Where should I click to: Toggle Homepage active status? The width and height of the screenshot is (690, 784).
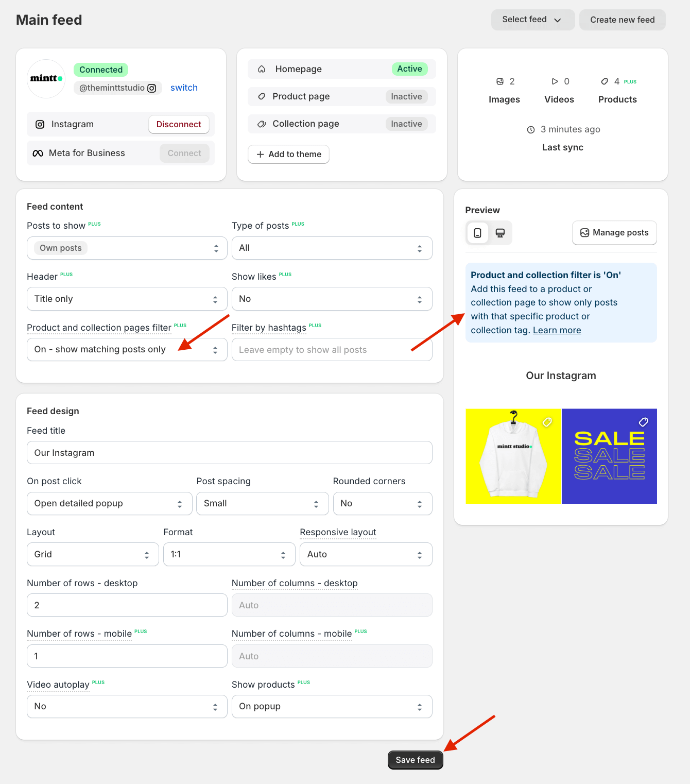click(x=409, y=69)
